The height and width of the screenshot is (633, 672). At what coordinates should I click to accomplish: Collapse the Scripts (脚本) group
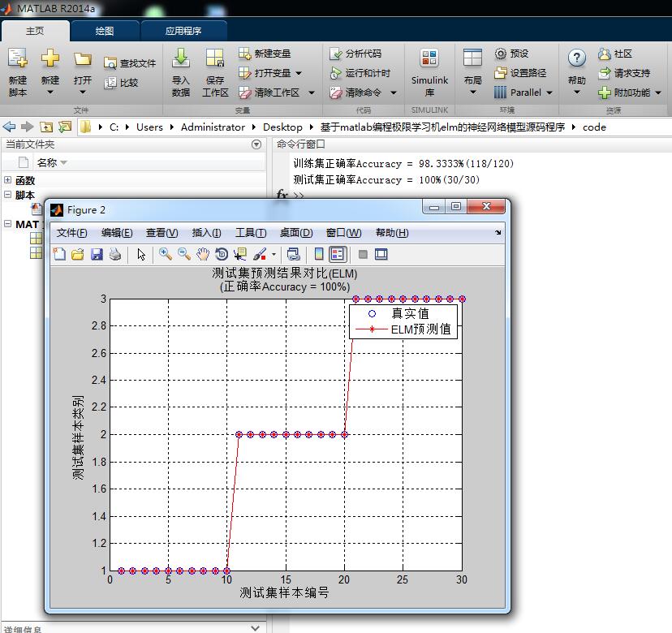tap(7, 194)
